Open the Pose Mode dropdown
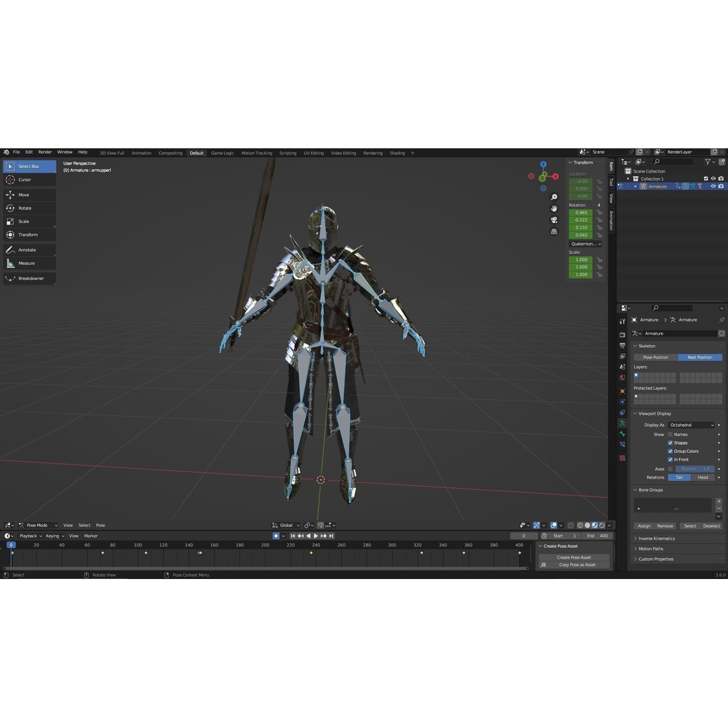This screenshot has height=728, width=728. [38, 525]
